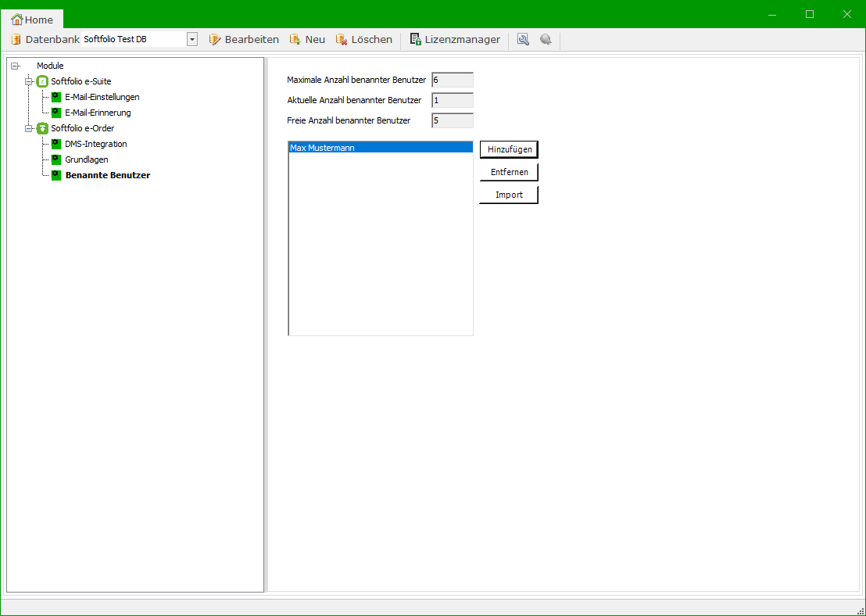Open the Lizenzmanager from the toolbar
The image size is (866, 616).
[455, 39]
